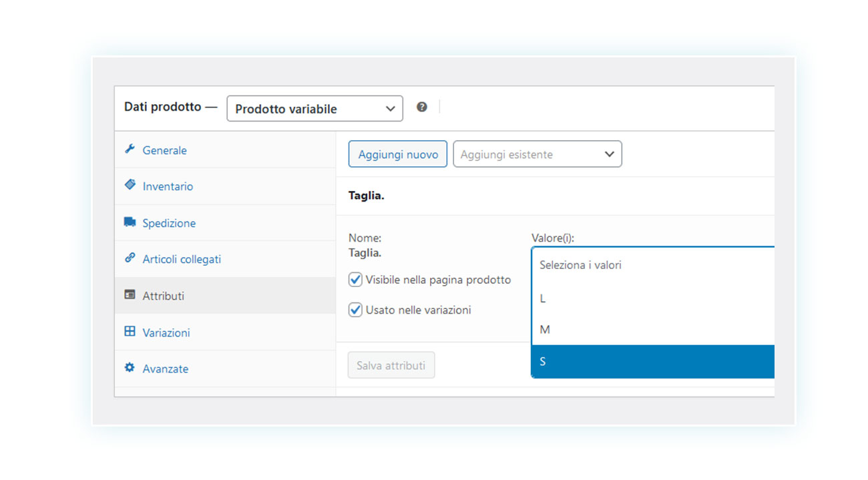Click the Nome: label

365,238
